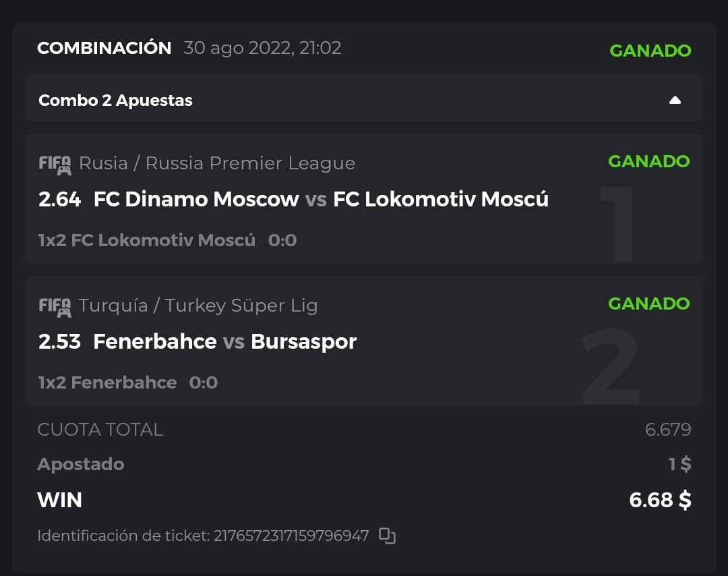Click the Combo 2 Apuestas header label
This screenshot has width=728, height=576.
(115, 100)
